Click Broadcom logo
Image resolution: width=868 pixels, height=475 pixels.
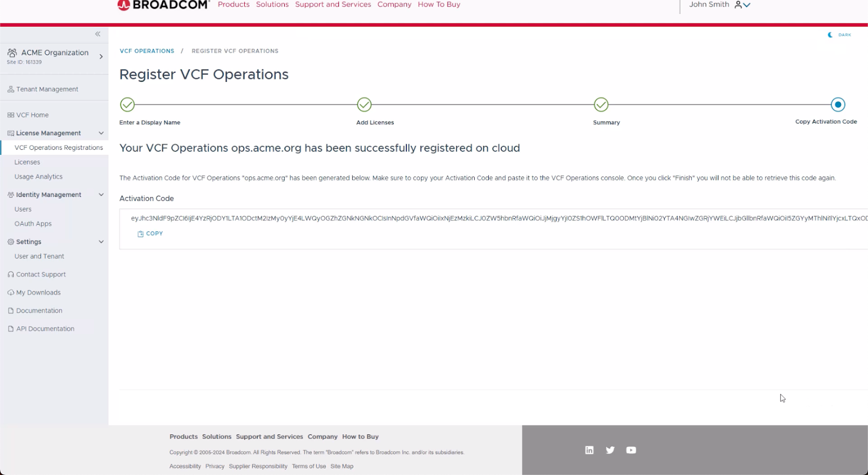point(163,5)
